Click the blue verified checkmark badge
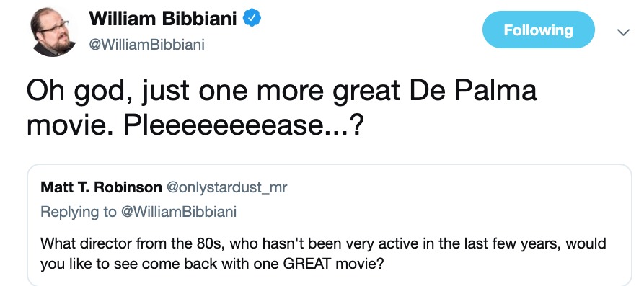 pos(252,19)
